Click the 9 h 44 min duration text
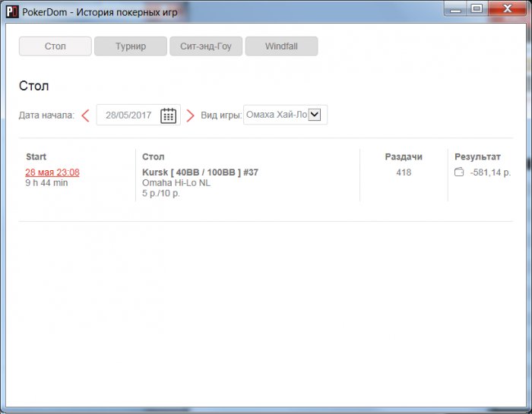This screenshot has width=532, height=414. (x=46, y=183)
